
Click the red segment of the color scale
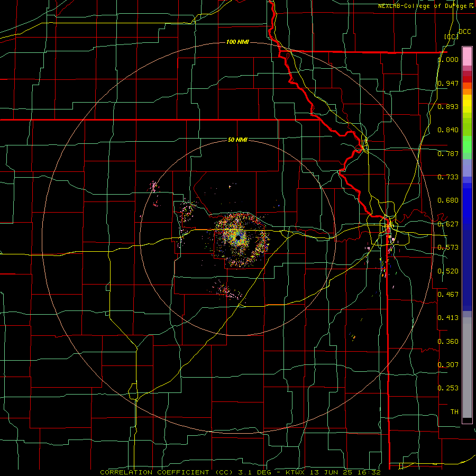(x=467, y=79)
